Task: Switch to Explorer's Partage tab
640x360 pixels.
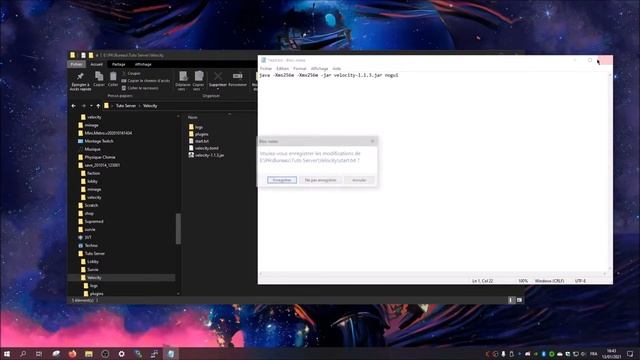Action: point(118,64)
